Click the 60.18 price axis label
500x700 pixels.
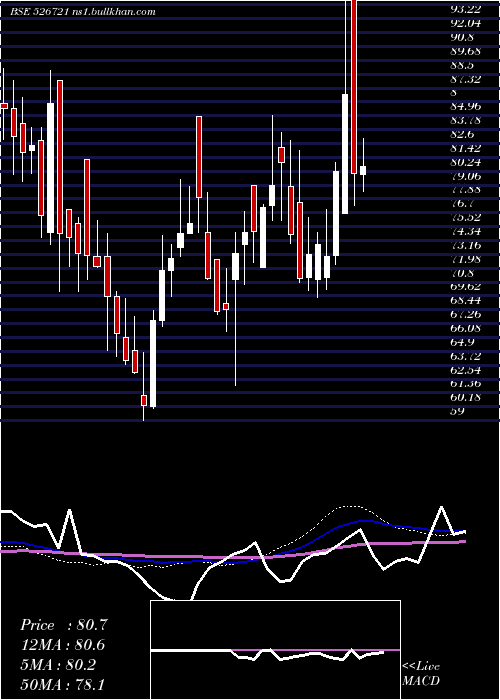pos(466,397)
